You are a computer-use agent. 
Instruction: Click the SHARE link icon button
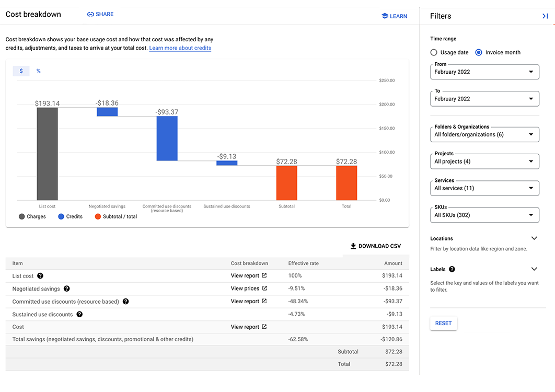coord(100,14)
